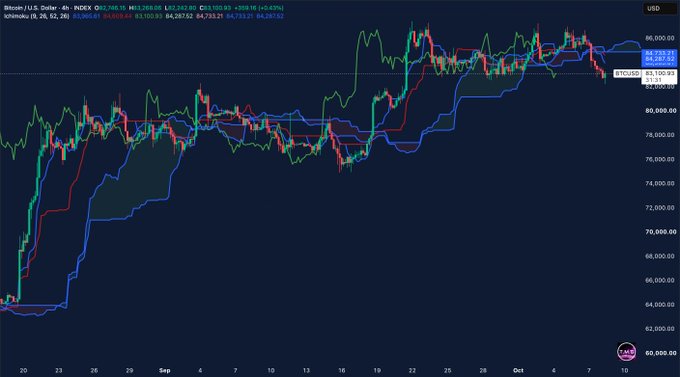This screenshot has width=680, height=377.
Task: Click the 78,000.00 price axis label
Action: [x=660, y=135]
